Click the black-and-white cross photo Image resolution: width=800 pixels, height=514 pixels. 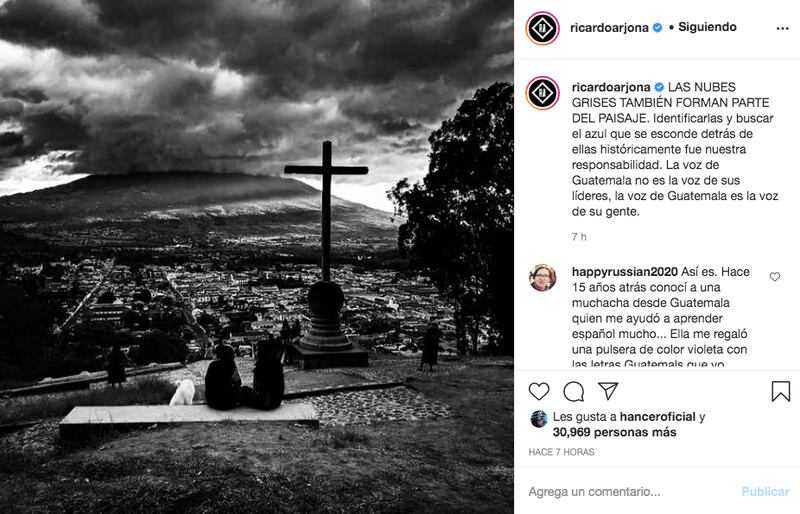click(x=257, y=257)
